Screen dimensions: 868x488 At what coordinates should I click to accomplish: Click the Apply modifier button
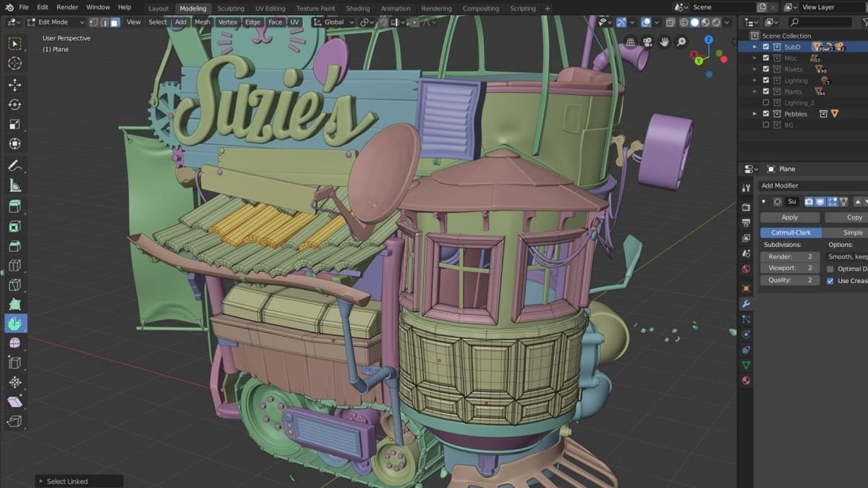tap(790, 217)
